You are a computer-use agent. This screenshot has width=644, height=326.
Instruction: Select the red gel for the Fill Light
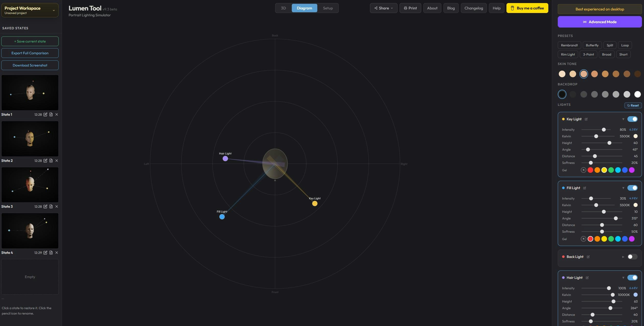pos(590,239)
